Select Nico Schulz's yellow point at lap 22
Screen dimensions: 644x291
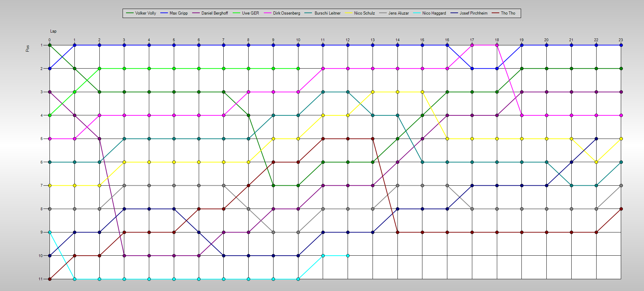(x=596, y=162)
